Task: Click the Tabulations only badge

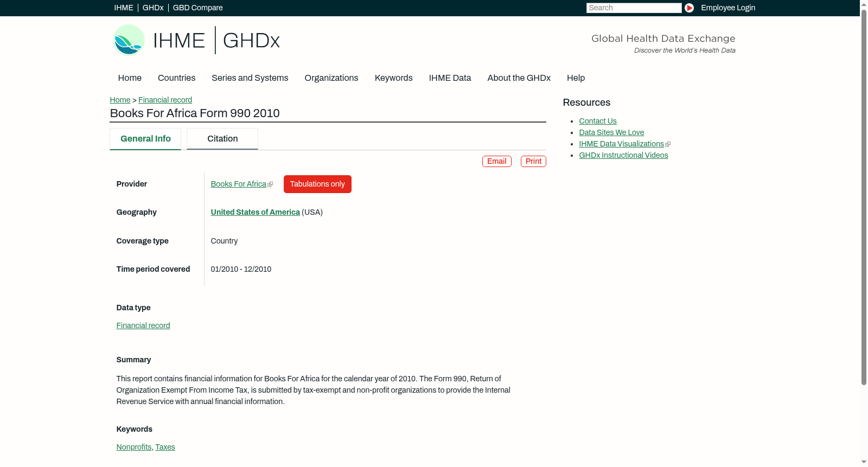Action: point(317,184)
